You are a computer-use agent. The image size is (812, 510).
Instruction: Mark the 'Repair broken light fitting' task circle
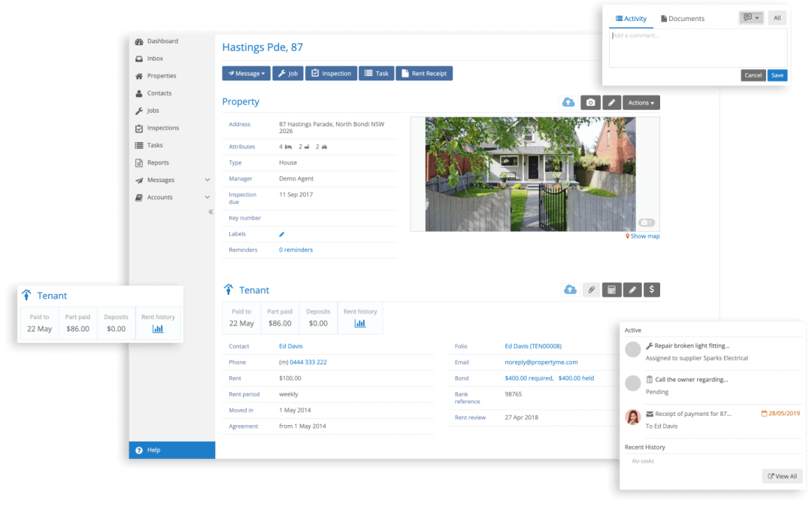[x=632, y=348]
